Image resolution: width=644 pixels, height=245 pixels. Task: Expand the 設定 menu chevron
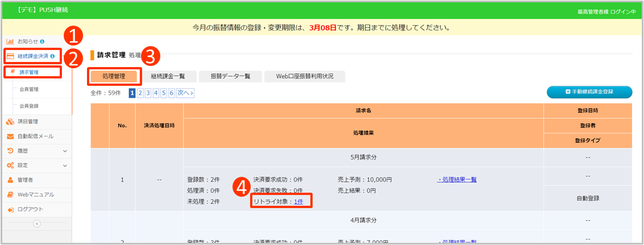pos(65,166)
